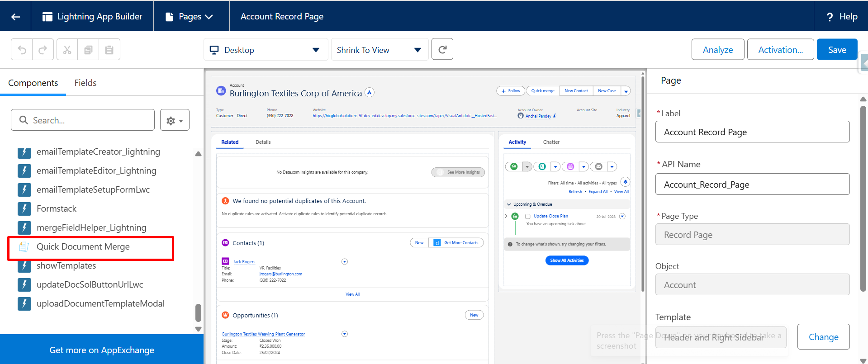Go back using the left arrow icon
This screenshot has height=364, width=868.
pyautogui.click(x=15, y=17)
